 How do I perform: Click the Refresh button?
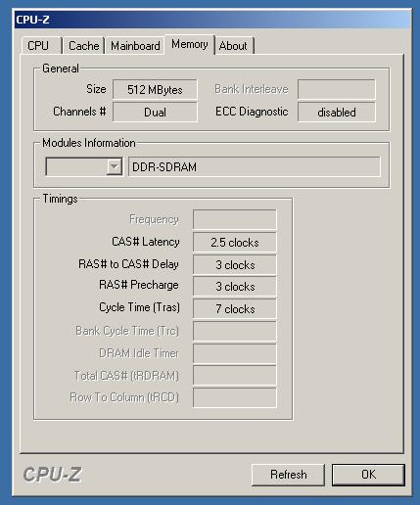288,475
